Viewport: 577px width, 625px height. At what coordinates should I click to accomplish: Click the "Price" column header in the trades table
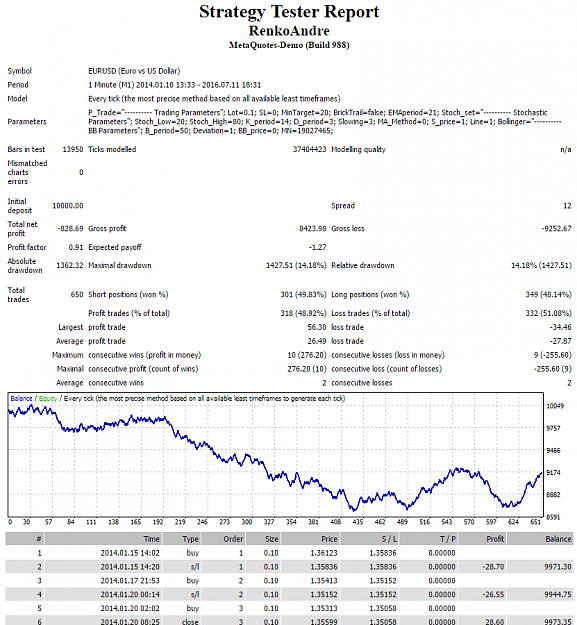pyautogui.click(x=329, y=539)
